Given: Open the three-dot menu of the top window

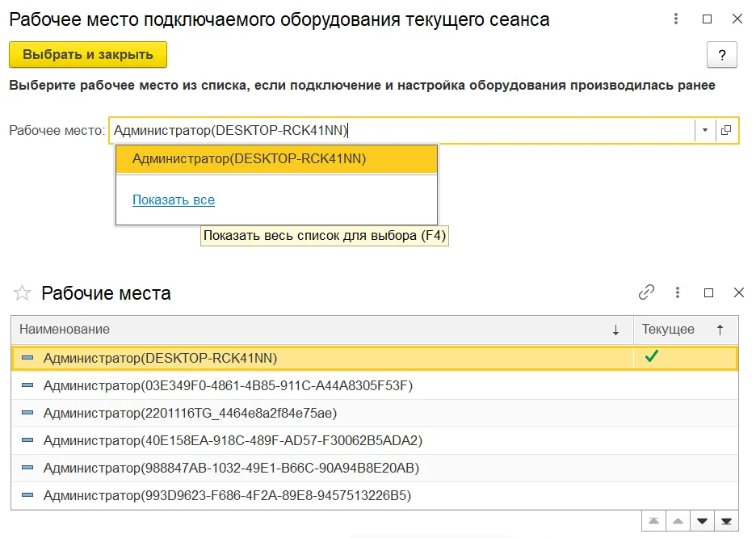Looking at the screenshot, I should coord(676,19).
